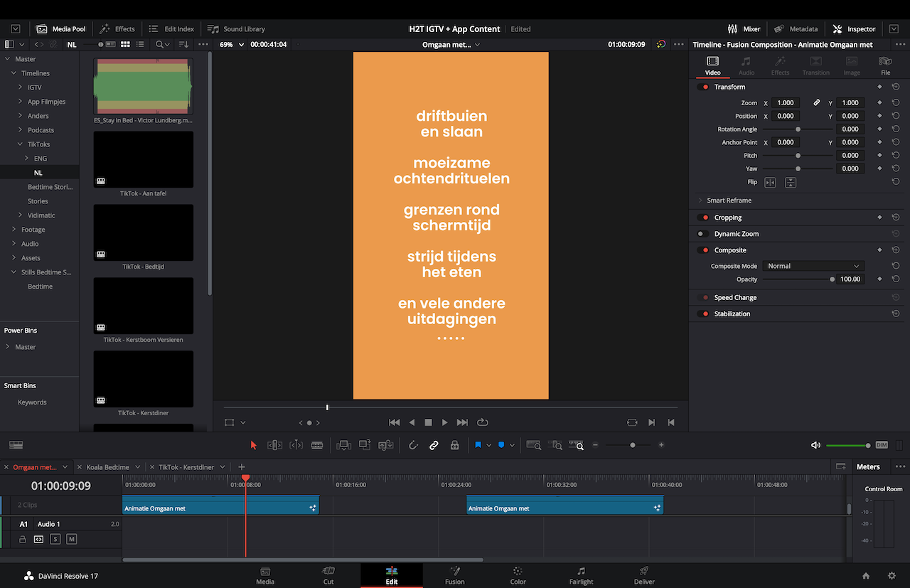Click the Flip Vertical icon
Screen dimensions: 910x588
tap(791, 183)
